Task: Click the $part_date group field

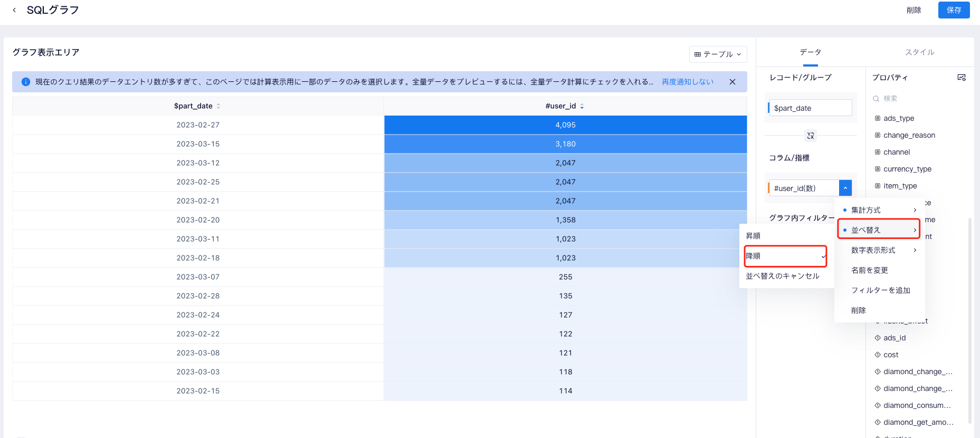Action: click(x=810, y=108)
